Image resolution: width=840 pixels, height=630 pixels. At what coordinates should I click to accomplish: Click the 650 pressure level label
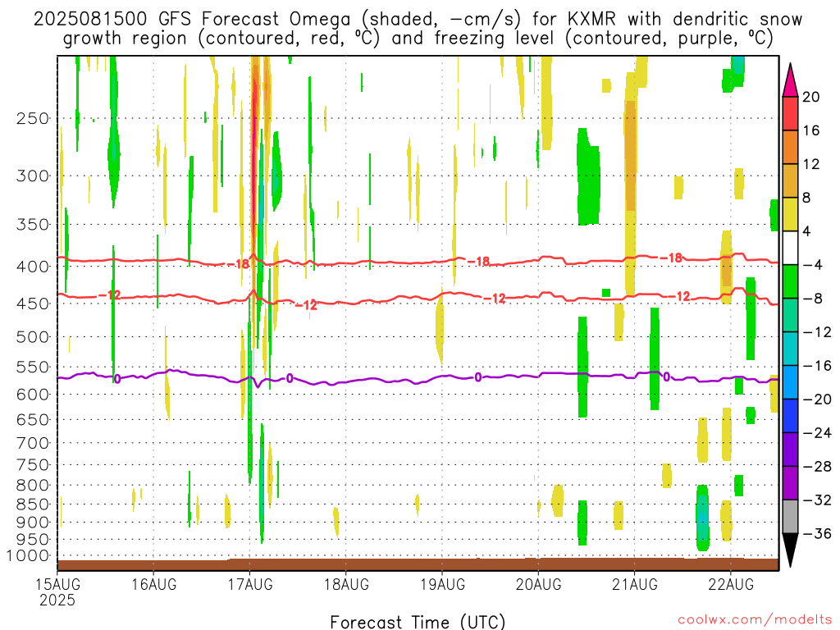pos(33,419)
